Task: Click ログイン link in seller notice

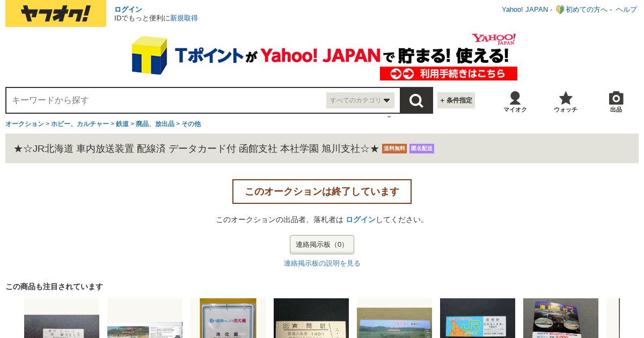Action: click(x=361, y=219)
